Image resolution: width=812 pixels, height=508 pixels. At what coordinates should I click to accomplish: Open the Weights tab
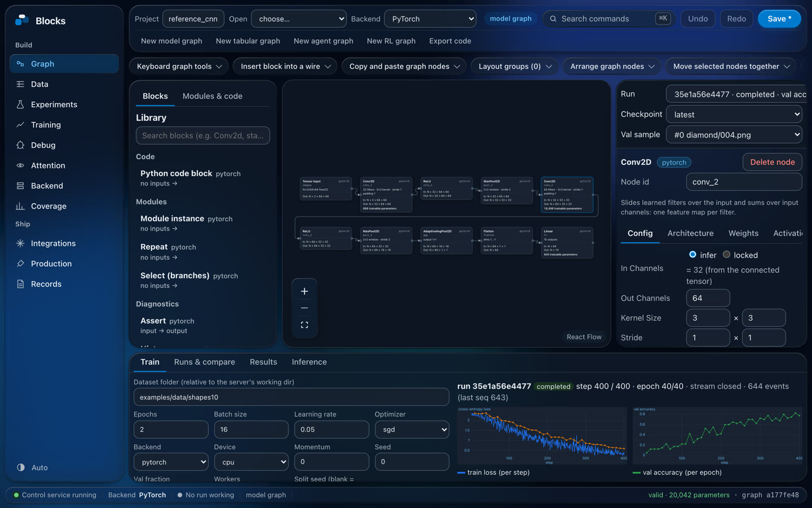click(743, 233)
